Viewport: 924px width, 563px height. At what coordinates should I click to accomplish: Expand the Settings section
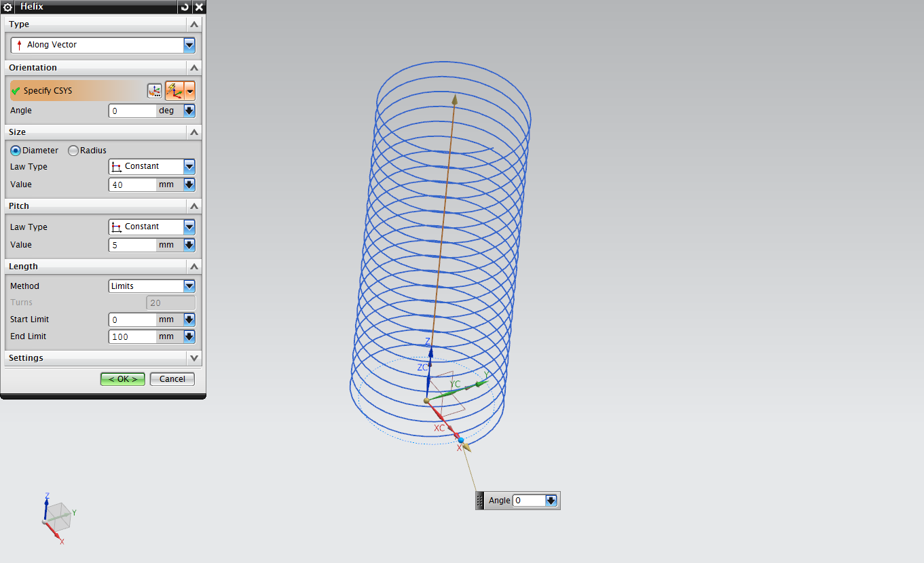[194, 358]
